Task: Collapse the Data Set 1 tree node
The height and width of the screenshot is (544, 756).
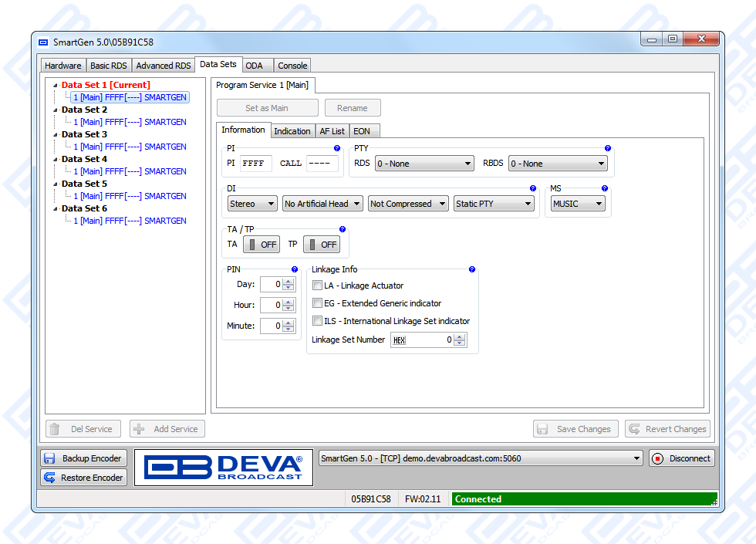Action: pos(56,86)
